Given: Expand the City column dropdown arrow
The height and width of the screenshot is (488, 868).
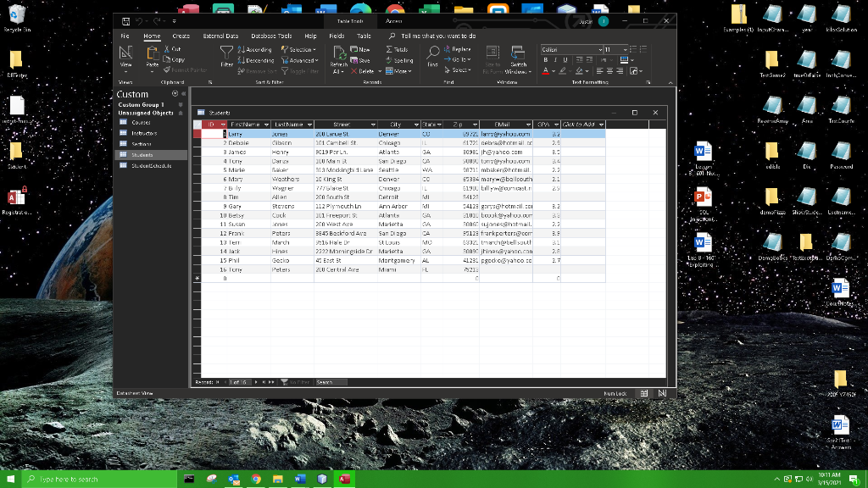Looking at the screenshot, I should [x=415, y=125].
